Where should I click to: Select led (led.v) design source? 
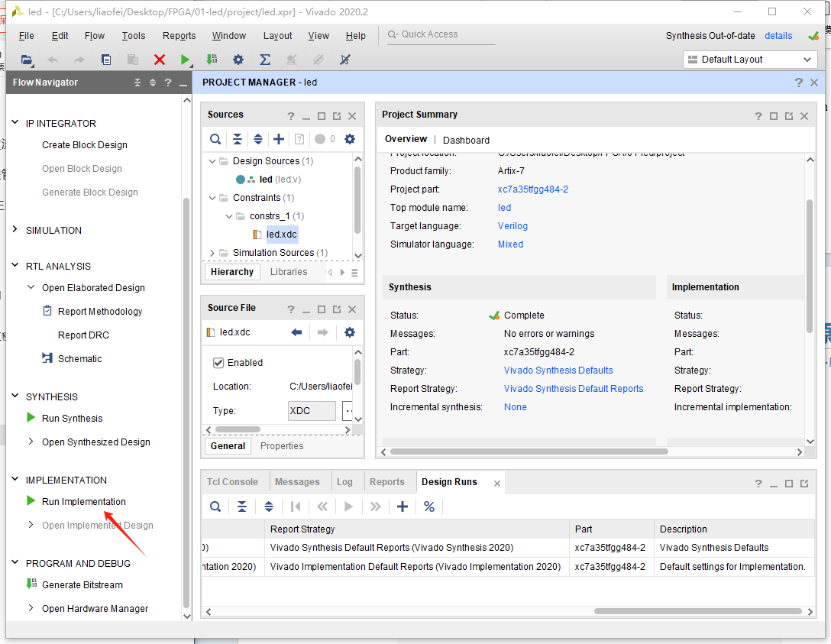coord(280,180)
